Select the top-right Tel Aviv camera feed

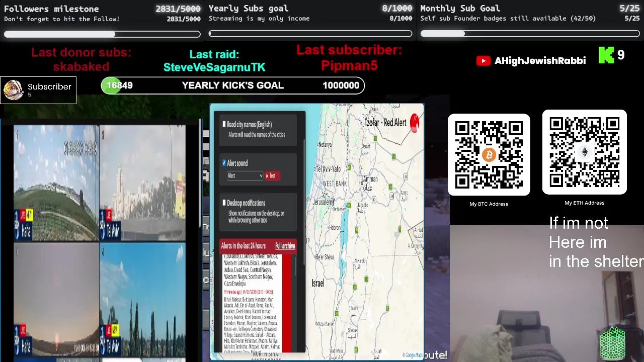point(143,184)
